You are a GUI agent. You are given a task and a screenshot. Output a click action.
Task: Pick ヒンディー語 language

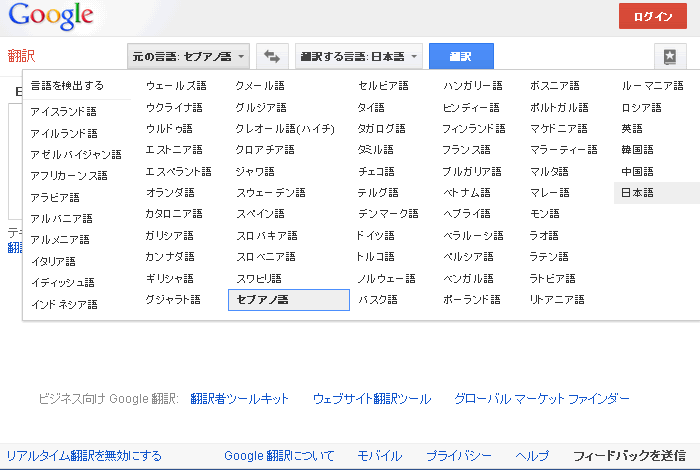coord(471,108)
